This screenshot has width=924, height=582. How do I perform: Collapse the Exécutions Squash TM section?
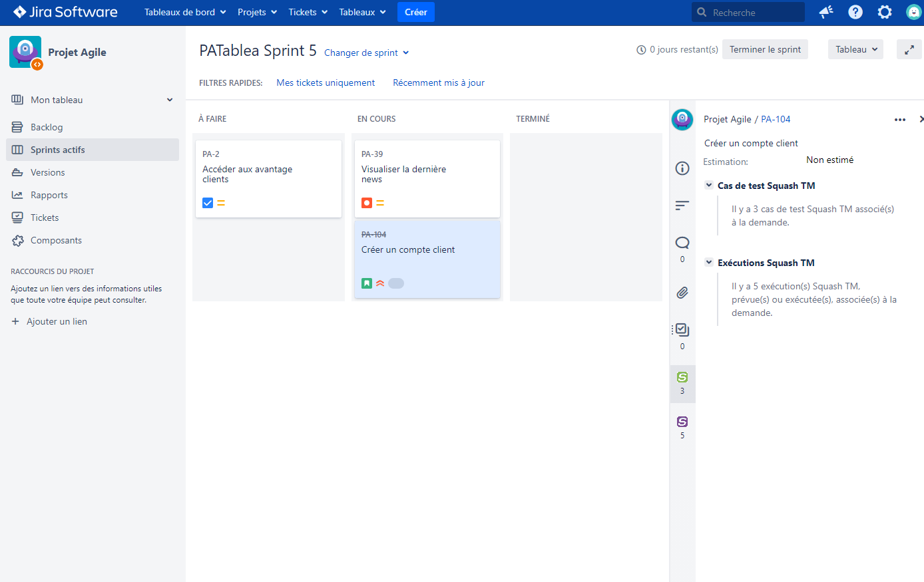(x=709, y=263)
